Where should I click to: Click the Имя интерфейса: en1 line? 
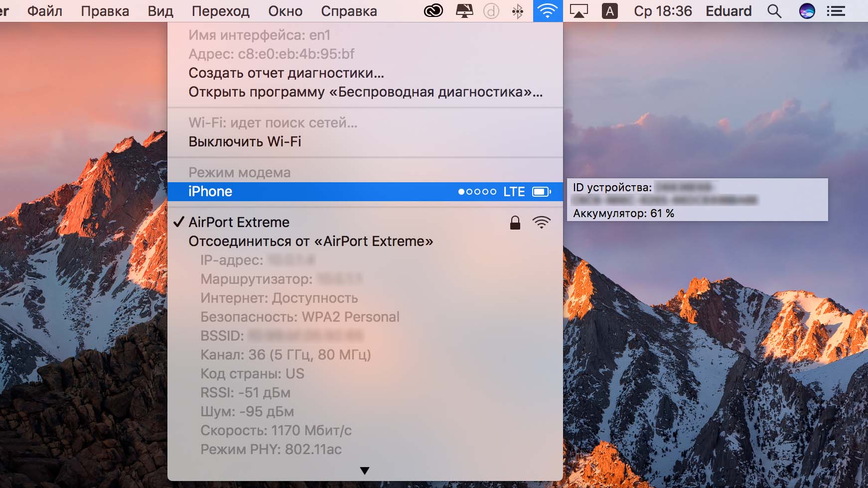point(259,35)
